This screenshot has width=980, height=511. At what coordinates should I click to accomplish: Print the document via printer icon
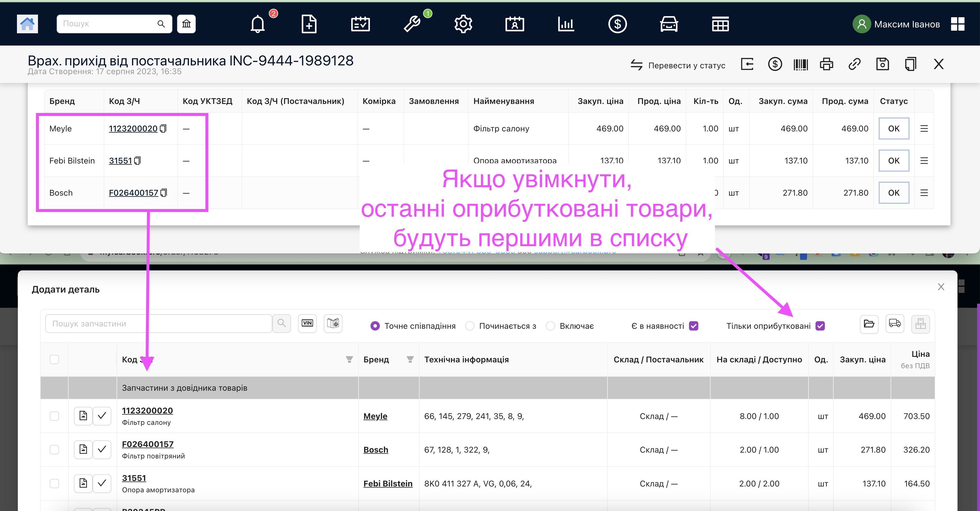click(x=826, y=64)
